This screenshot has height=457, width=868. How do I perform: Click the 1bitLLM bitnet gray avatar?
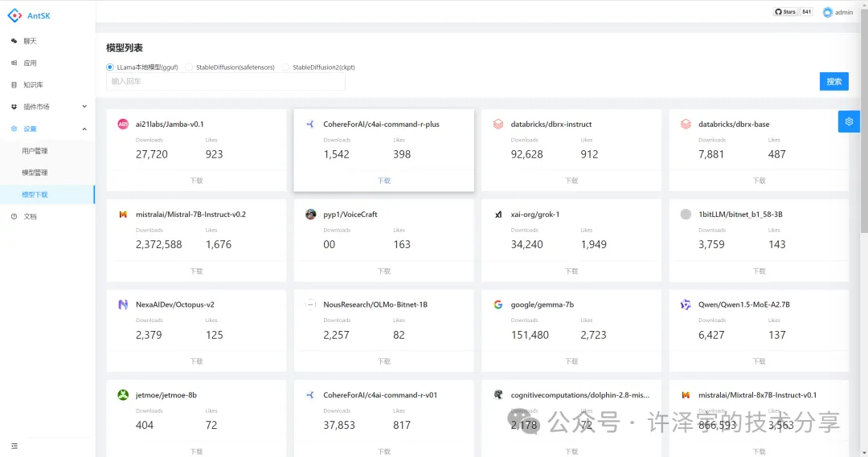686,214
